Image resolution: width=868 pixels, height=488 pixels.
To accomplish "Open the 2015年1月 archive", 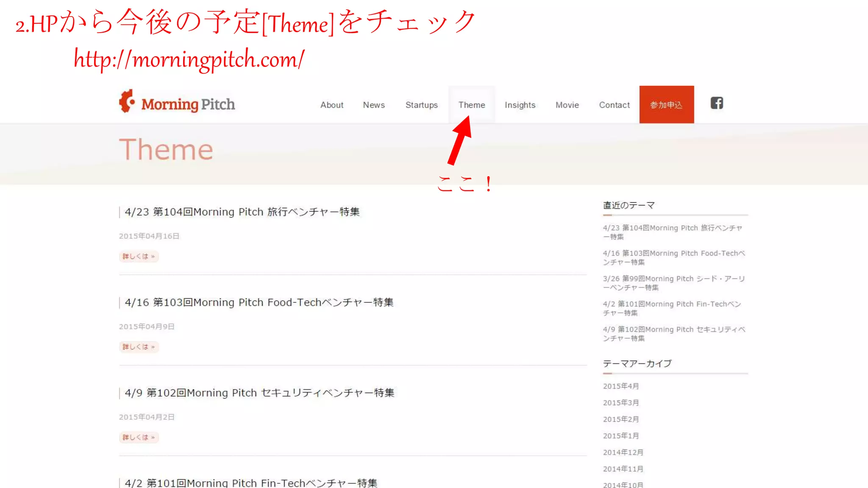I will coord(621,436).
